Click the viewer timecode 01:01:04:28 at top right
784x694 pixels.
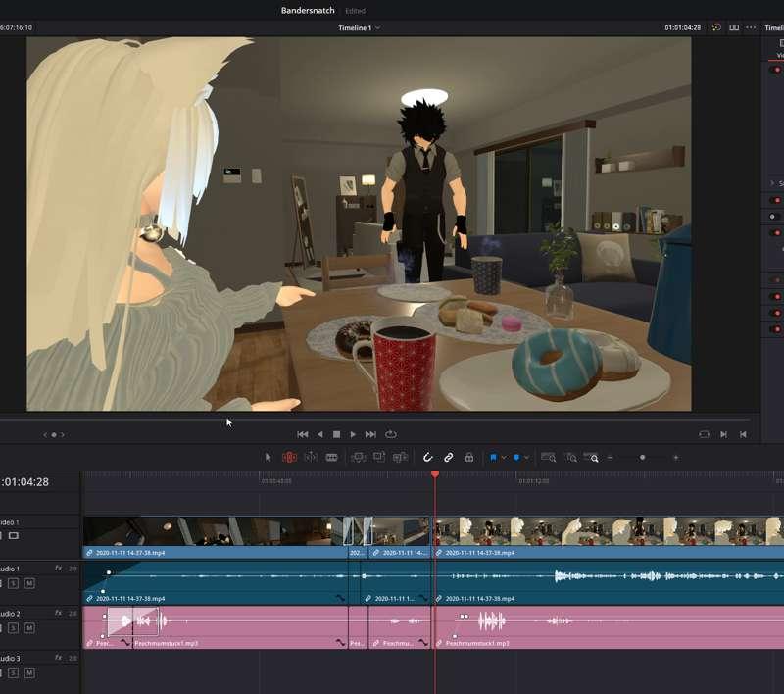pos(682,28)
